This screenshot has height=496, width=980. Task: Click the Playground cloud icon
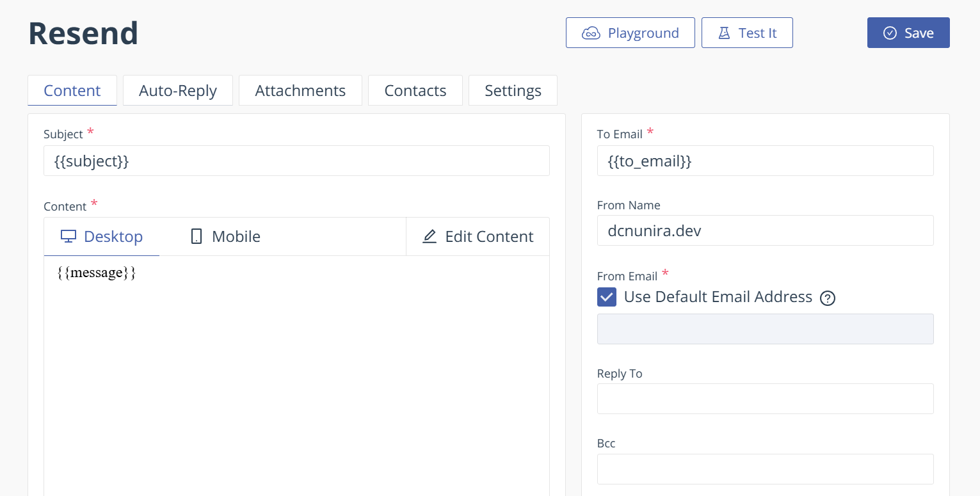coord(590,33)
